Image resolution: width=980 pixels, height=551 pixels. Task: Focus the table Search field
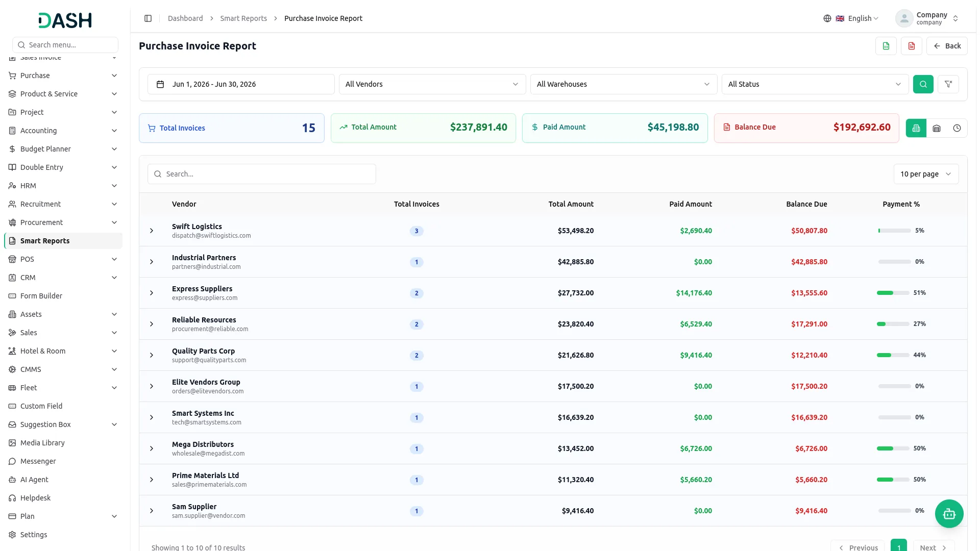click(262, 174)
